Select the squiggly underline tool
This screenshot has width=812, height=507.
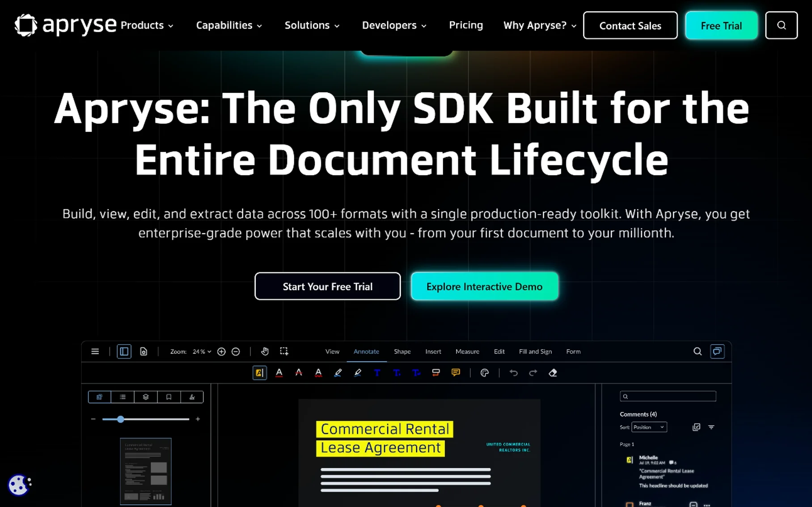[x=318, y=373]
